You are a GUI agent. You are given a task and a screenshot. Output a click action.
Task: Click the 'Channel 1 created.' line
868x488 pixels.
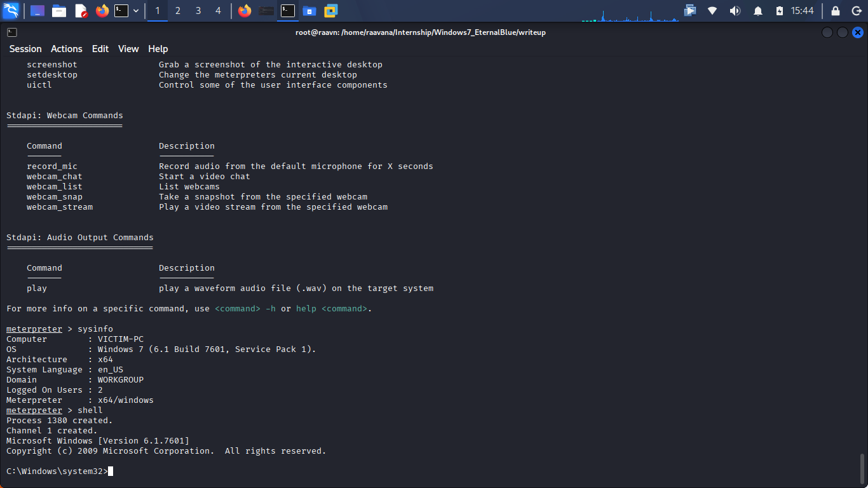tap(52, 431)
